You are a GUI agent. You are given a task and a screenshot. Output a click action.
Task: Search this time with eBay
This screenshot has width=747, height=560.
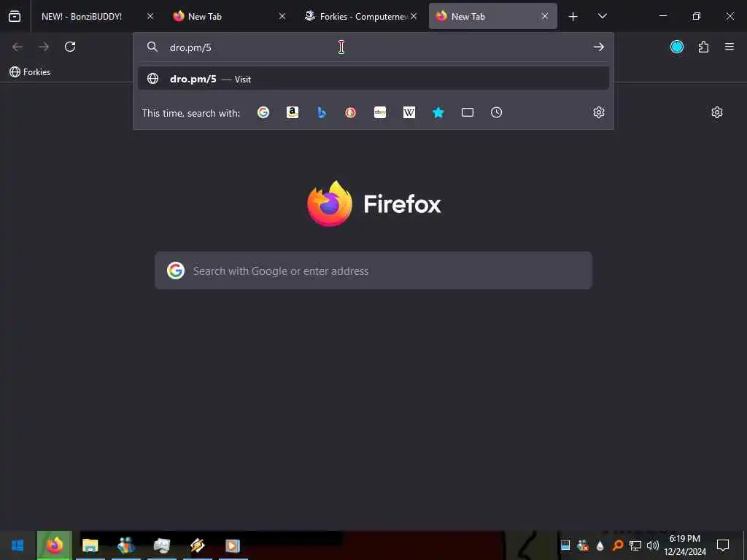[380, 112]
